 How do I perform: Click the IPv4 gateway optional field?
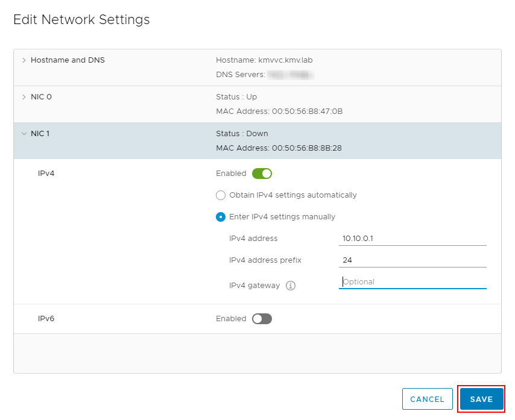[x=412, y=282]
